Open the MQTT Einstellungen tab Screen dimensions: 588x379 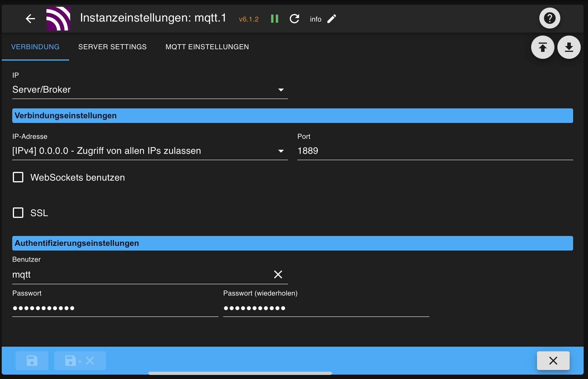(207, 47)
